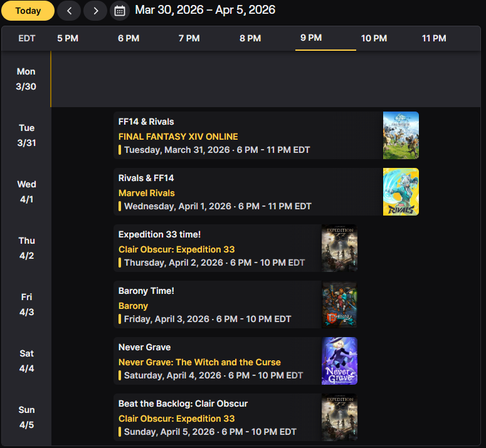Advance to next week arrow
Viewport: 486px width, 448px height.
point(95,11)
